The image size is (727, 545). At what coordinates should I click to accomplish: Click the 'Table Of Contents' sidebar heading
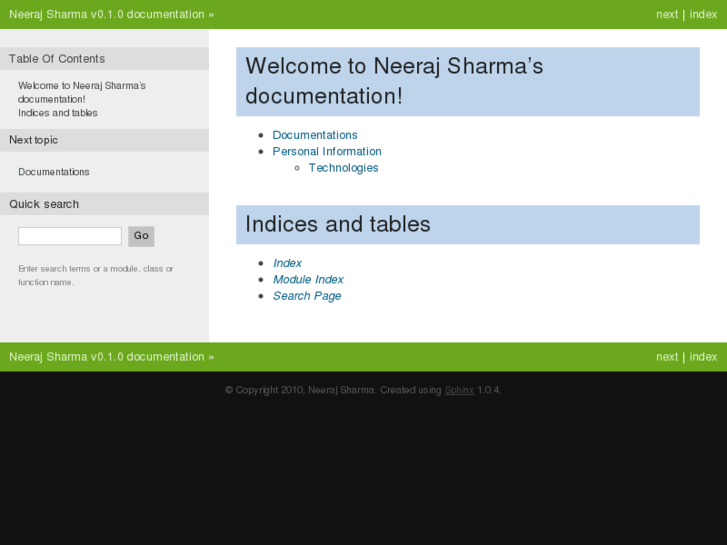[104, 59]
